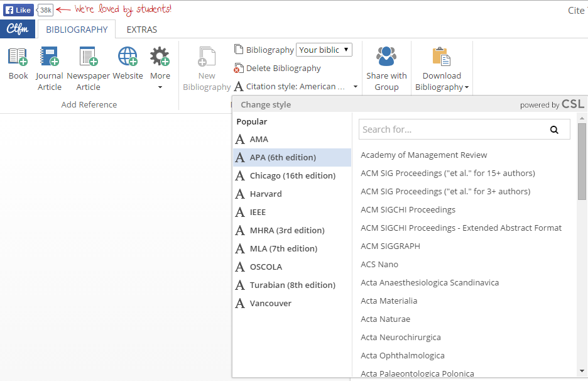This screenshot has width=588, height=381.
Task: Click the Citation style A icon
Action: click(x=239, y=87)
